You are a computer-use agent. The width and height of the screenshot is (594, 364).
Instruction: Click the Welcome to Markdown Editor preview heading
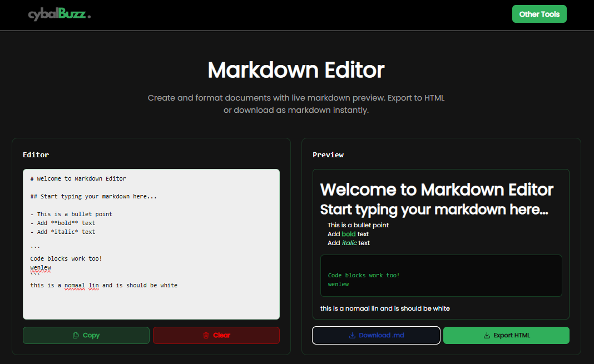click(x=436, y=190)
